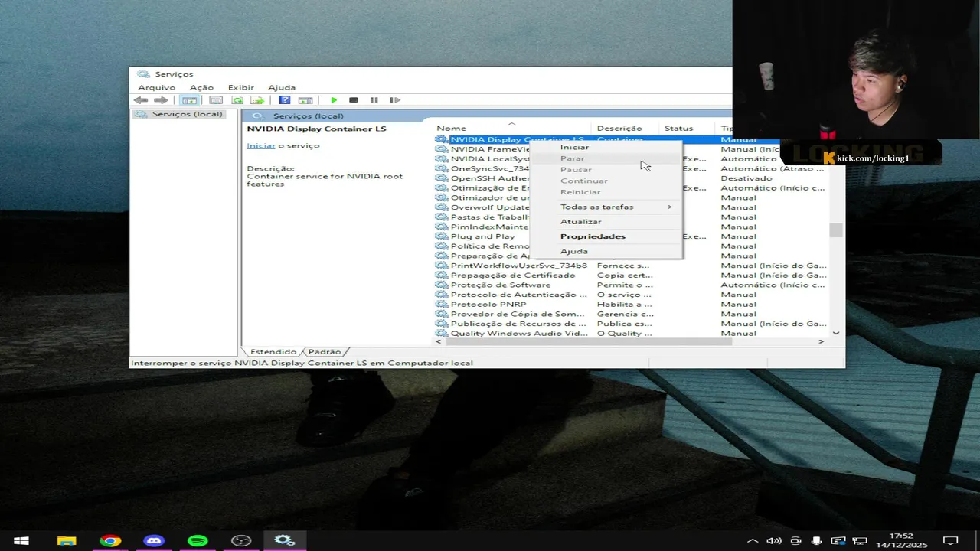Open the Arquivo menu
The height and width of the screenshot is (551, 980).
click(x=156, y=87)
